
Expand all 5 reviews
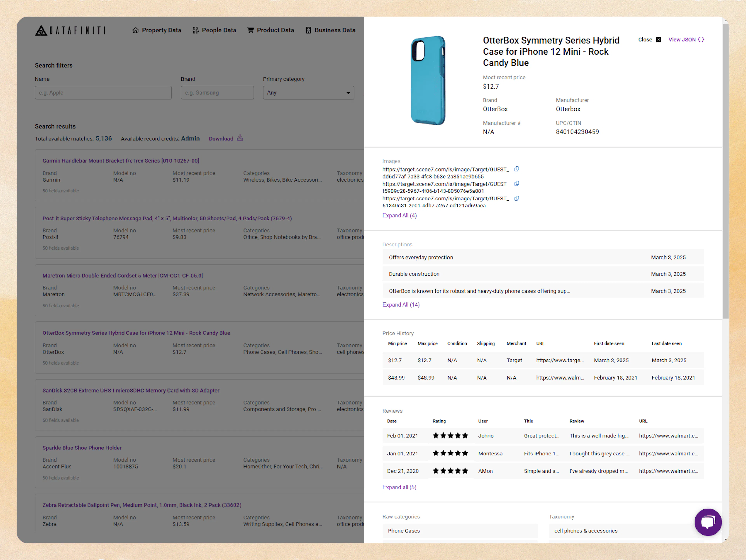399,487
